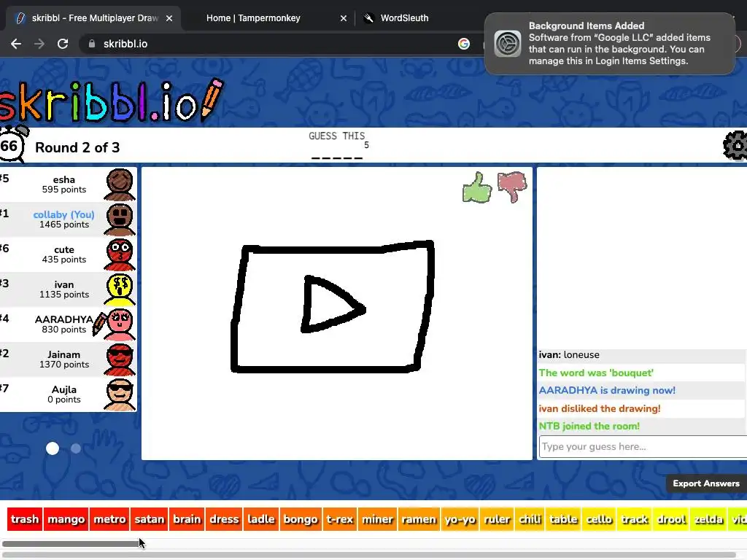
Task: Click the Google icon in the address bar
Action: 463,44
